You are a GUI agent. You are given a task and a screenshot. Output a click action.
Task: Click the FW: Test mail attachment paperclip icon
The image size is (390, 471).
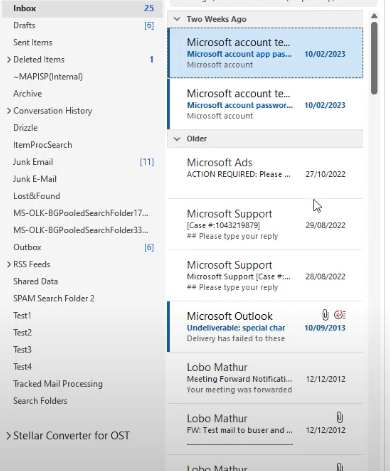point(339,417)
